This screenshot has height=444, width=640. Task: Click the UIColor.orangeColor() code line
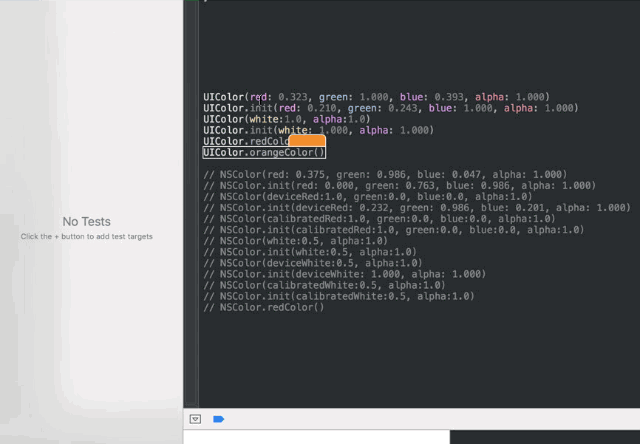click(x=264, y=153)
